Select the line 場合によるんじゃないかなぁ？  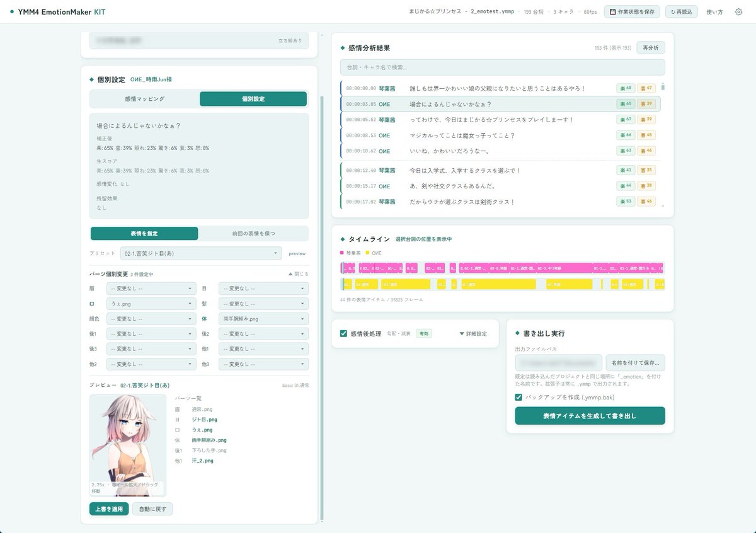[x=500, y=104]
